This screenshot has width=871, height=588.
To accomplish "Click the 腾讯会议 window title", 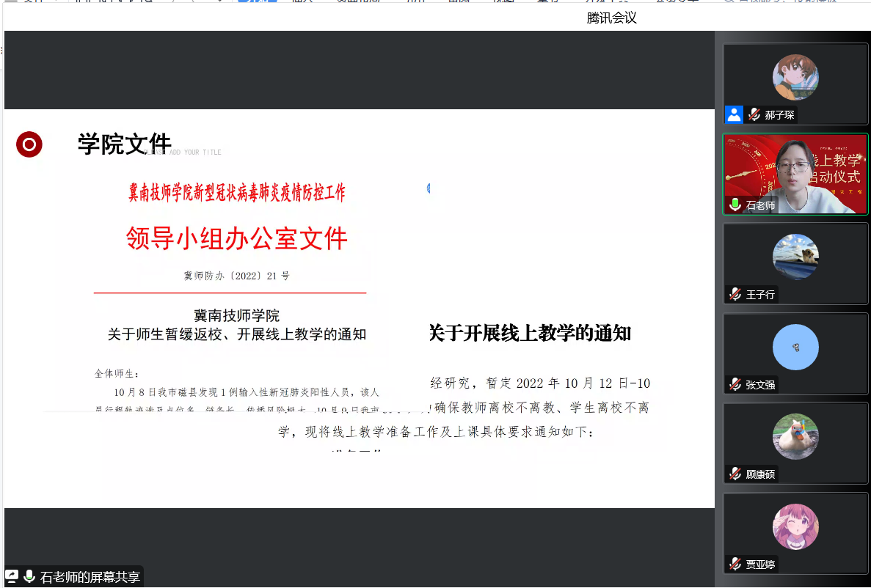I will pyautogui.click(x=611, y=18).
